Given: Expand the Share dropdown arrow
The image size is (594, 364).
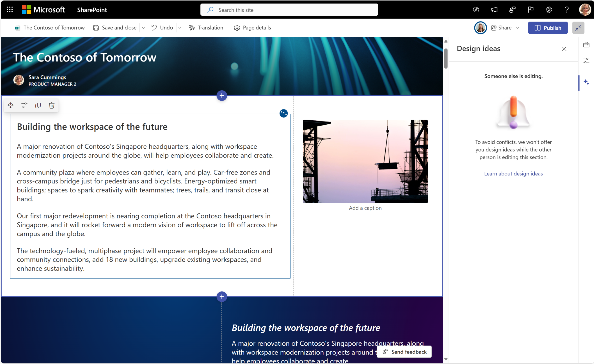Looking at the screenshot, I should [x=518, y=27].
